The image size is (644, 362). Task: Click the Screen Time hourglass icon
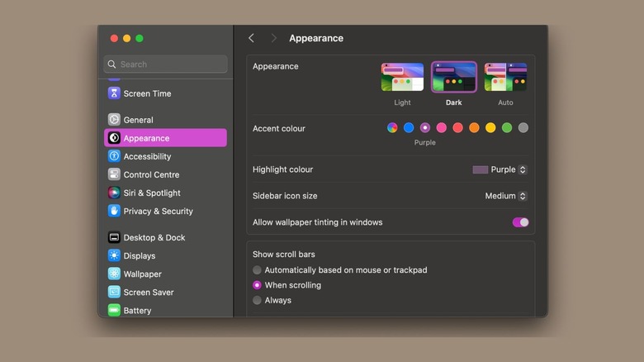(x=114, y=93)
